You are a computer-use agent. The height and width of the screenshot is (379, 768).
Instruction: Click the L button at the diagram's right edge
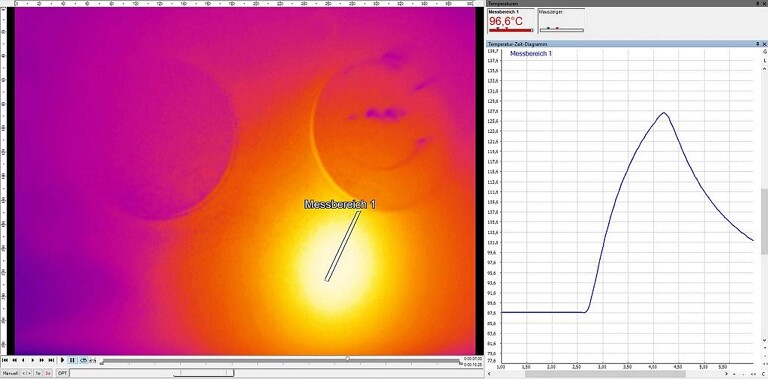[x=765, y=60]
